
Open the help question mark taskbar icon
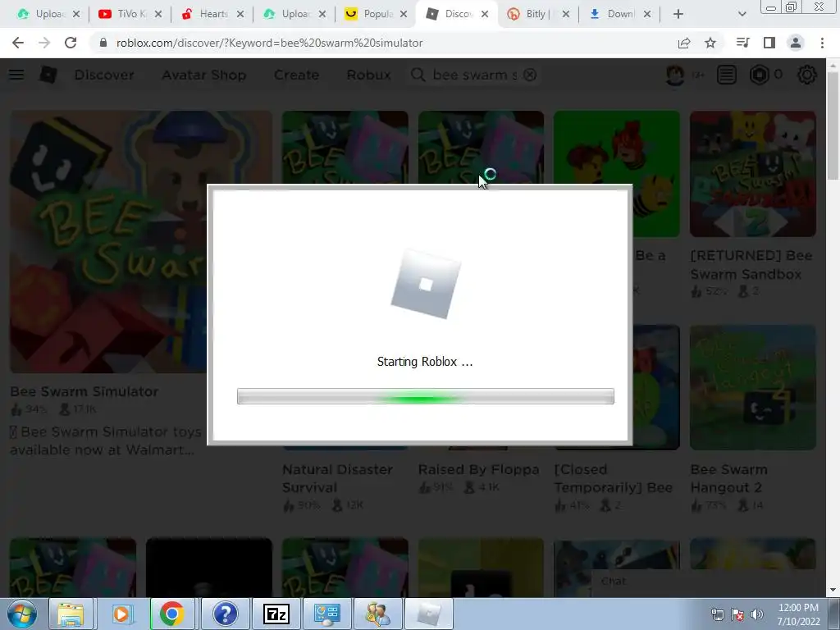[225, 614]
